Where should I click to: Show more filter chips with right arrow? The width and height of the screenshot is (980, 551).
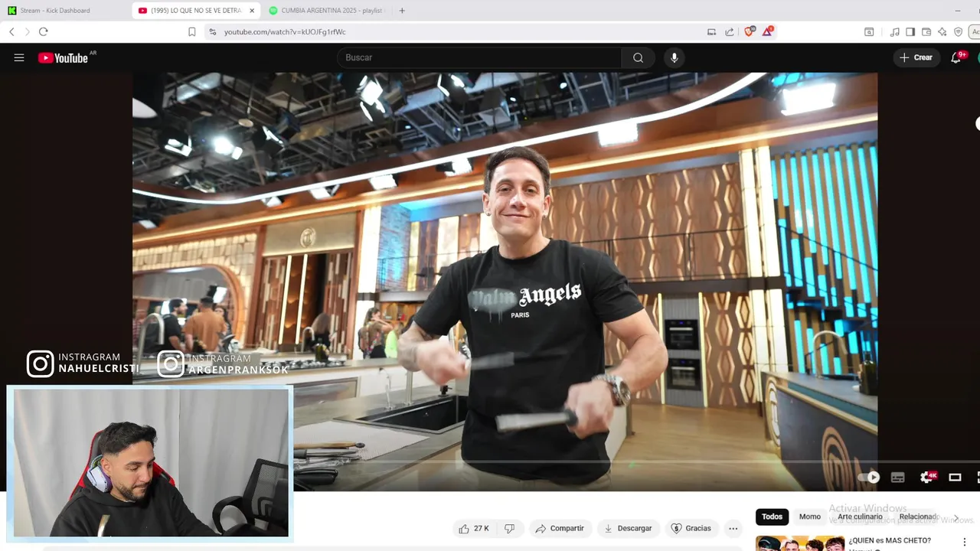click(956, 517)
